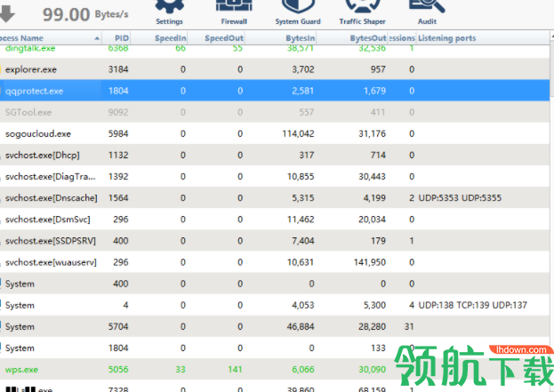
Task: Select the wps.exe process row
Action: click(275, 370)
